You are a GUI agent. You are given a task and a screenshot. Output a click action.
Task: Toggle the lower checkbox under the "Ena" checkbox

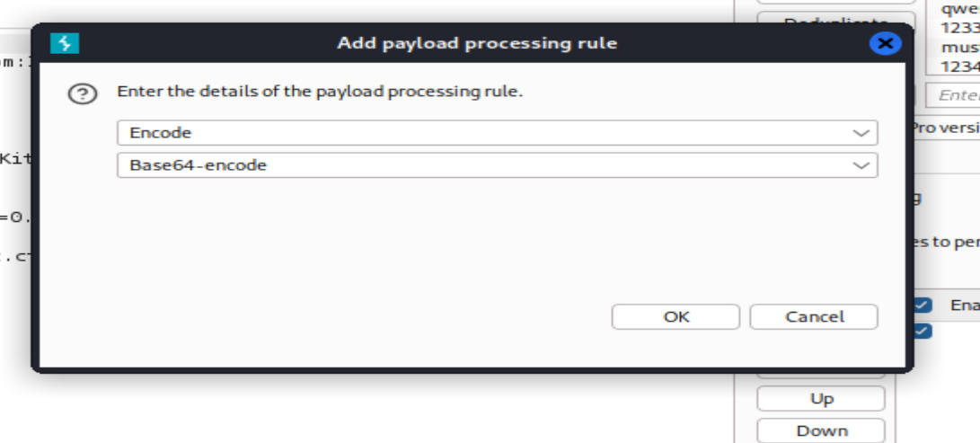923,332
